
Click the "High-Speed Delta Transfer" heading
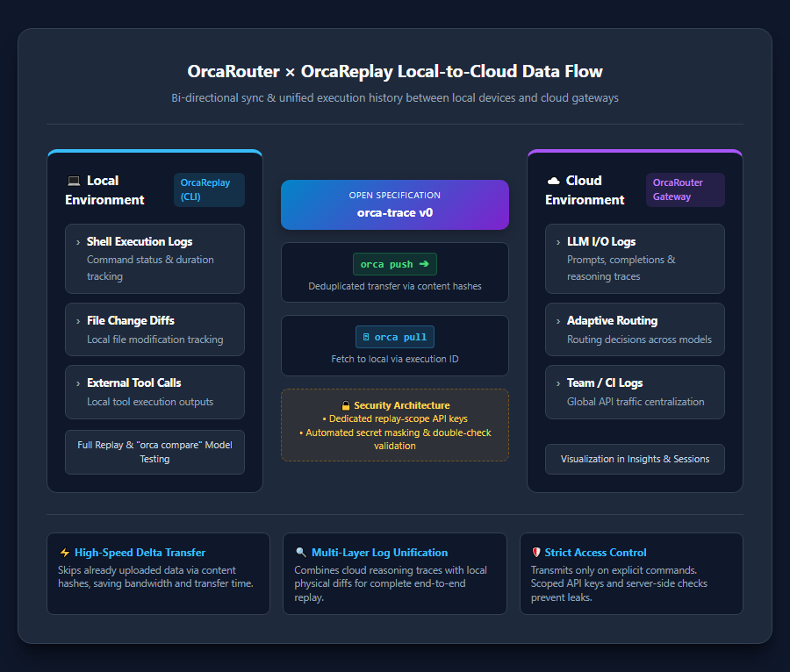[x=140, y=553]
